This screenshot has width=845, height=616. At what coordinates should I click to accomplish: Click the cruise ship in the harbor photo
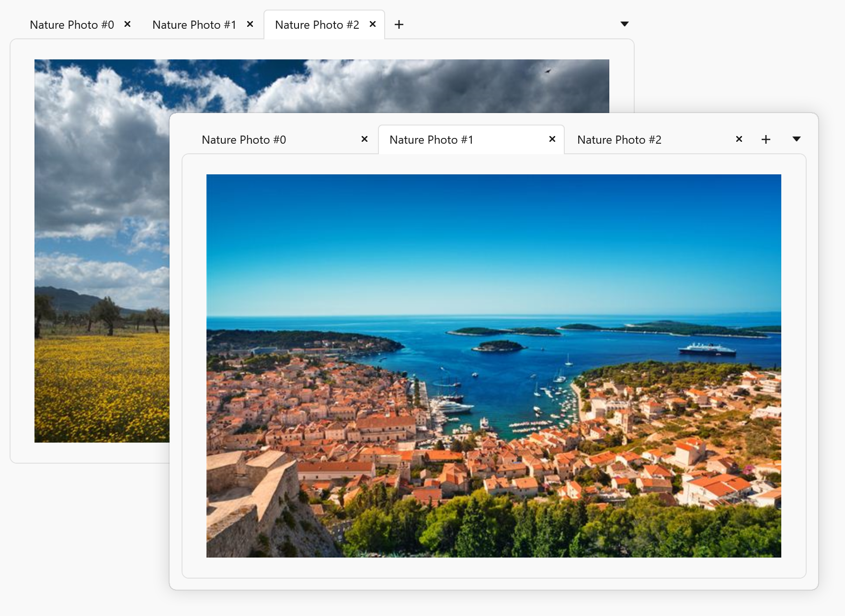(x=707, y=348)
